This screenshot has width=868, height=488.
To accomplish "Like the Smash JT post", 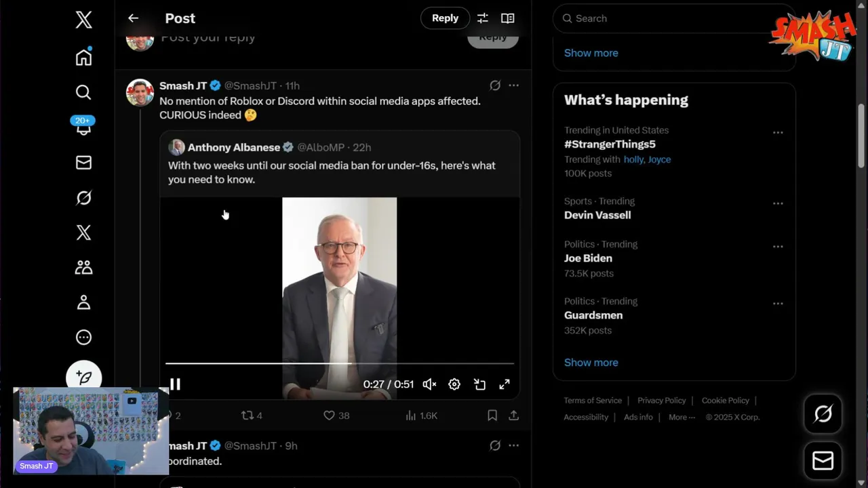I will [x=330, y=415].
